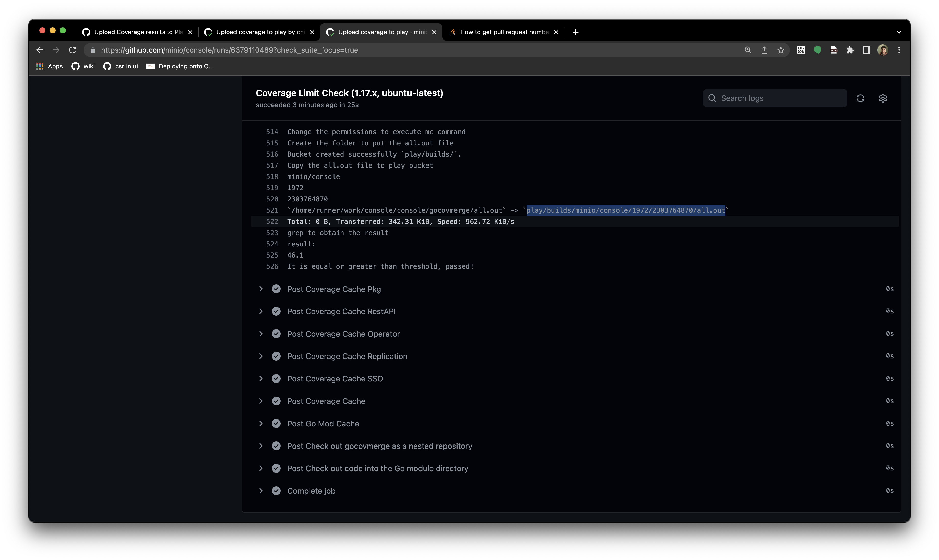Expand Post Coverage Cache SSO step
The height and width of the screenshot is (560, 939).
click(x=261, y=378)
